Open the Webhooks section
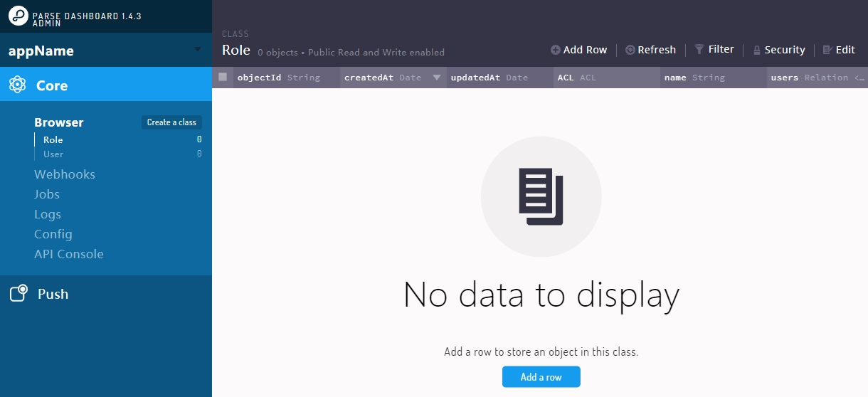Screen dimensions: 868x397 pos(65,174)
